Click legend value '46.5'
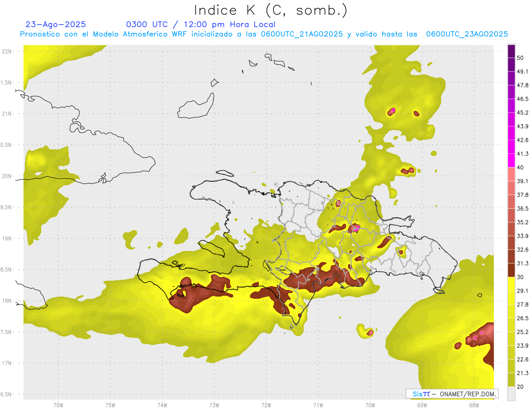 click(x=522, y=99)
